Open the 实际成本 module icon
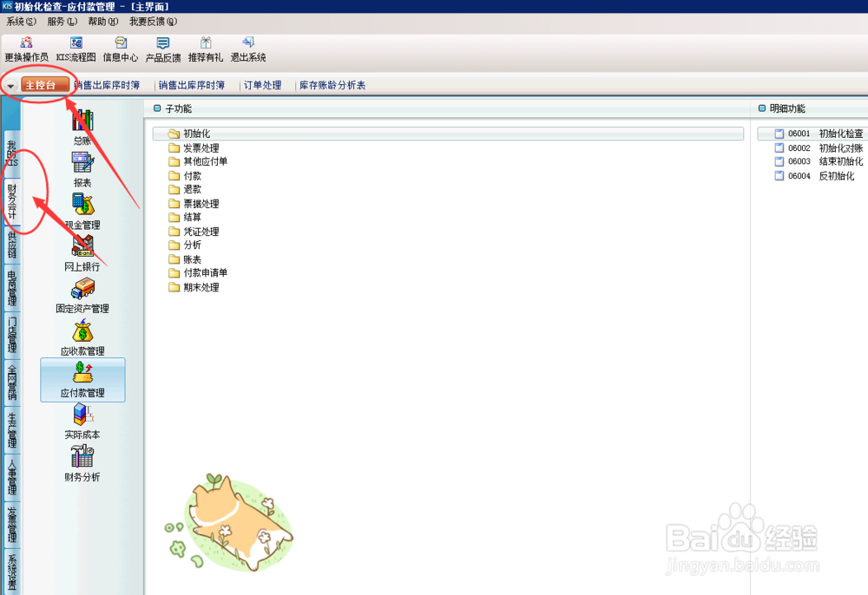The image size is (868, 595). (x=82, y=422)
